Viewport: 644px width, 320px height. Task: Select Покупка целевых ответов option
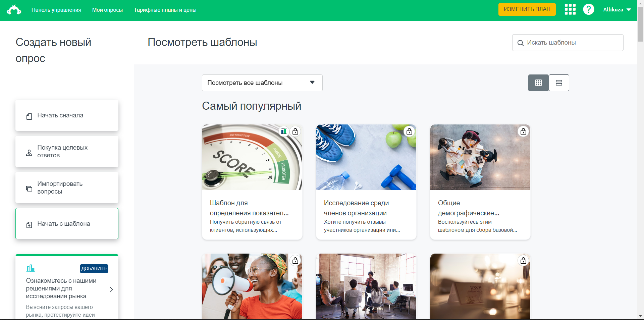coord(67,151)
